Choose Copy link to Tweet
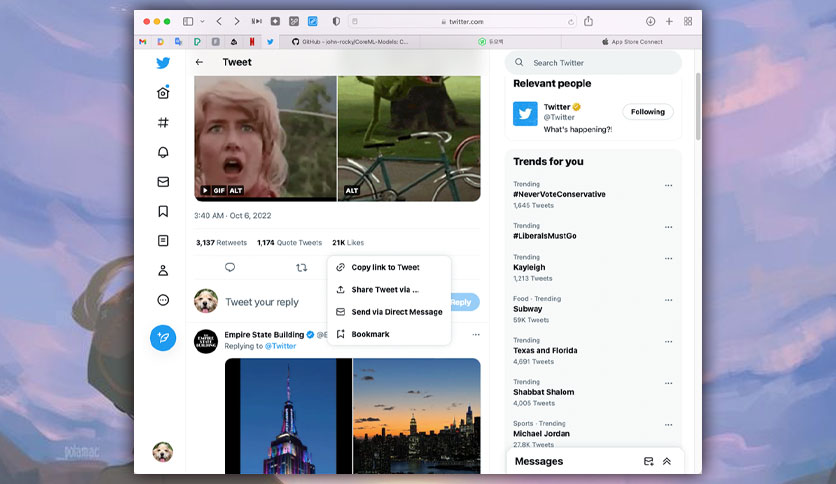The image size is (836, 484). pyautogui.click(x=389, y=267)
